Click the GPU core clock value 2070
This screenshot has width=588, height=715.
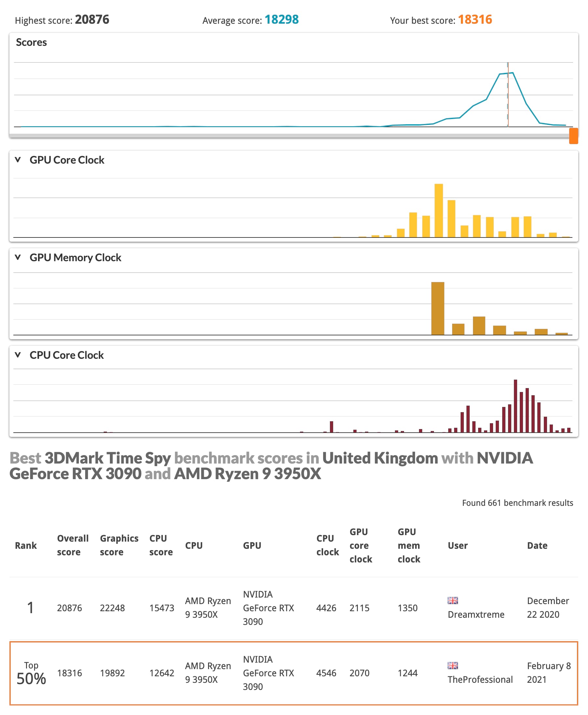(359, 673)
